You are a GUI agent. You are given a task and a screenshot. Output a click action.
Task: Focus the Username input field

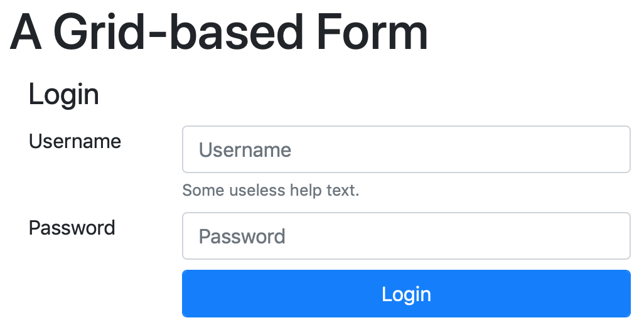(x=406, y=149)
